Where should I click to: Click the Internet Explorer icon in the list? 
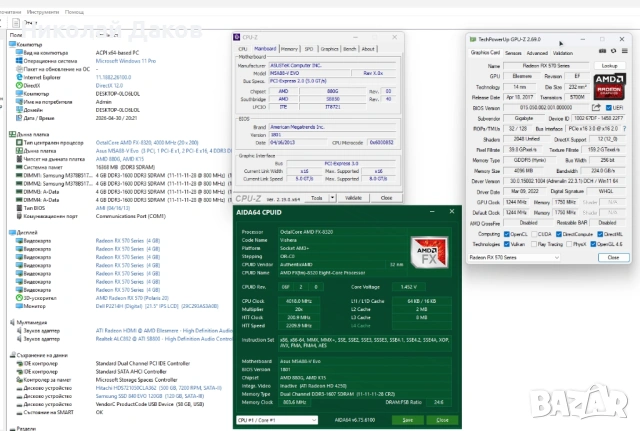tap(19, 77)
